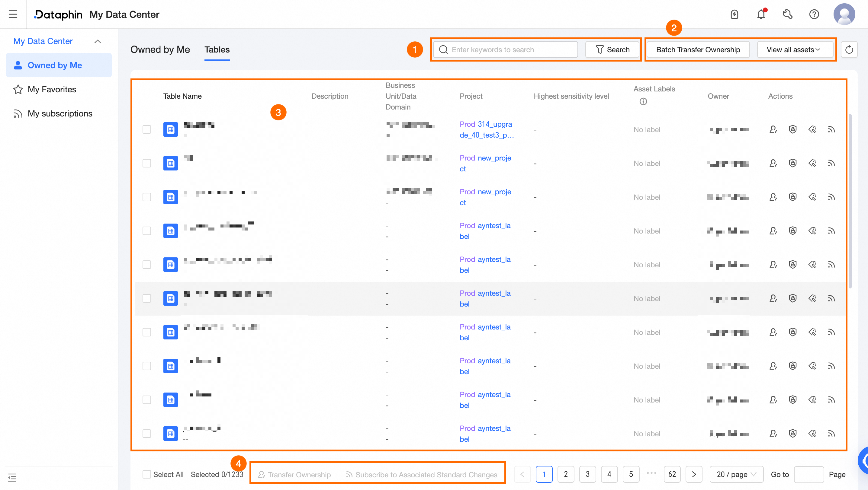Open permission shield icon in the 314_upgrade row
This screenshot has width=868, height=490.
tap(792, 129)
